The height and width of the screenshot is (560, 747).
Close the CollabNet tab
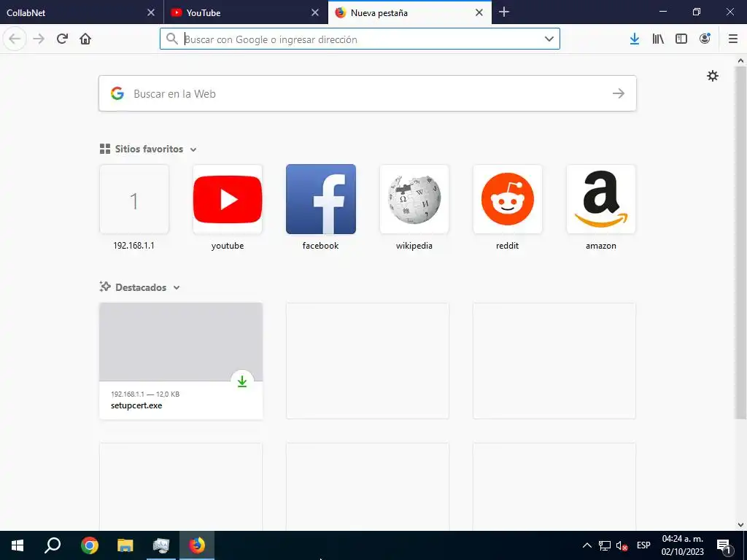151,12
